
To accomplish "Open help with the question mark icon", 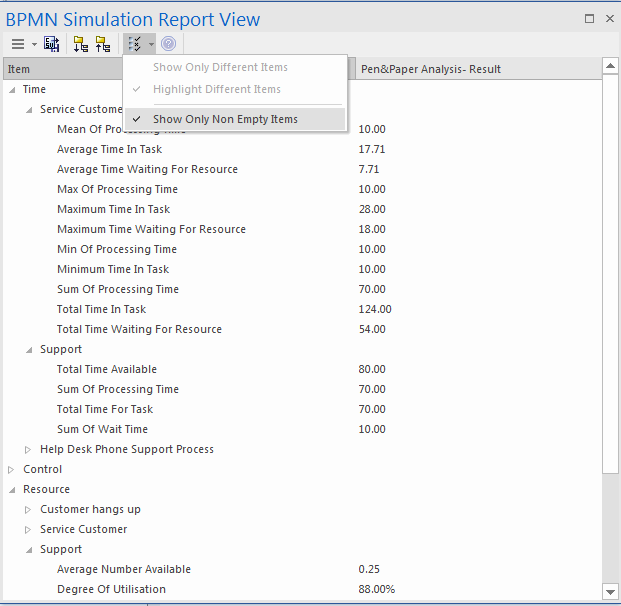I will [x=169, y=44].
